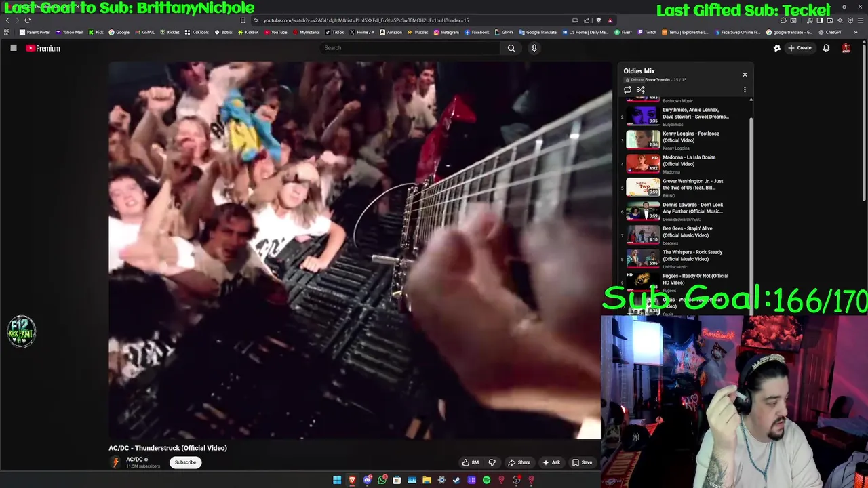Open the Google Translate bookmark
868x488 pixels.
[x=538, y=32]
